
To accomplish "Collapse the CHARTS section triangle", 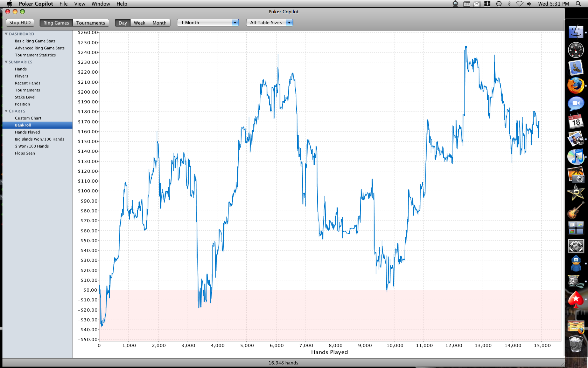I will tap(6, 111).
